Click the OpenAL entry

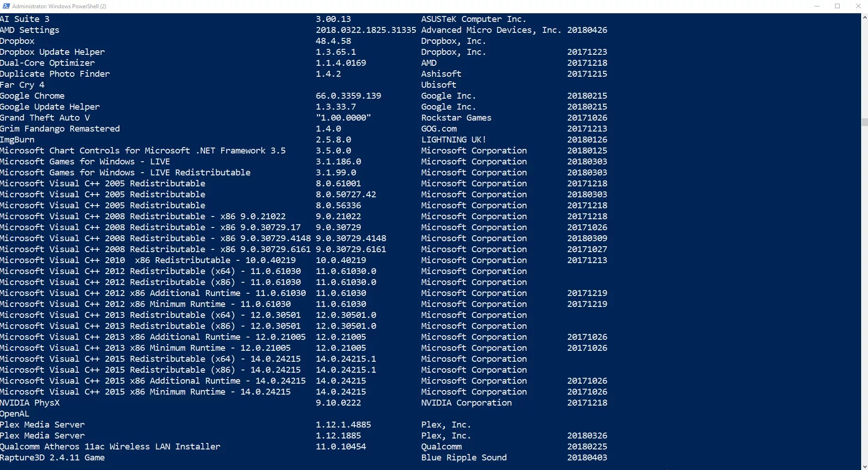15,414
